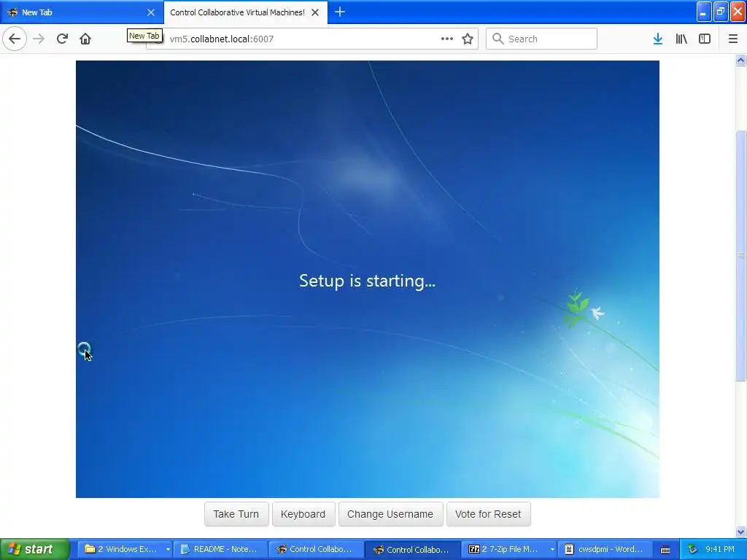Open the Firefox hamburger menu
747x560 pixels.
(733, 39)
